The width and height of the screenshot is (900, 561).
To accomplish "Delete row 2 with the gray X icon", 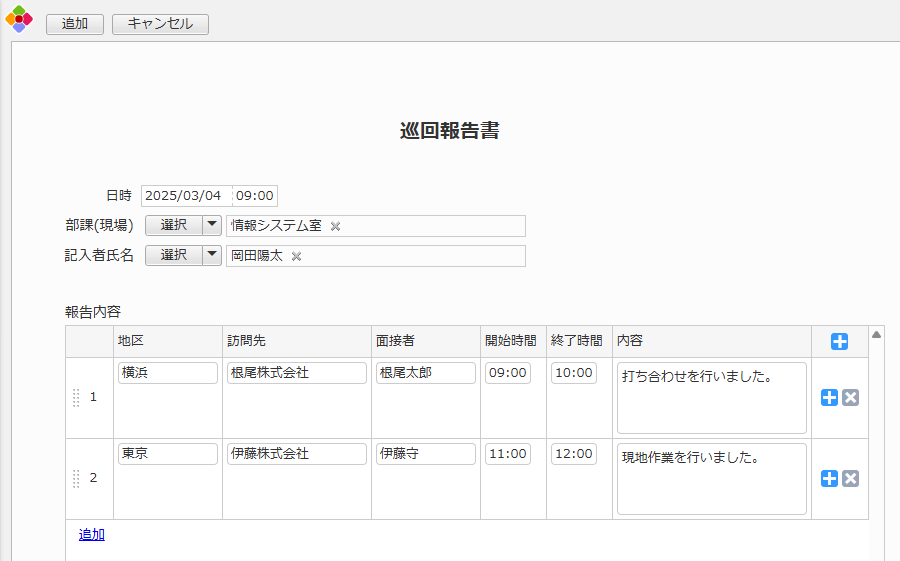I will [x=850, y=479].
